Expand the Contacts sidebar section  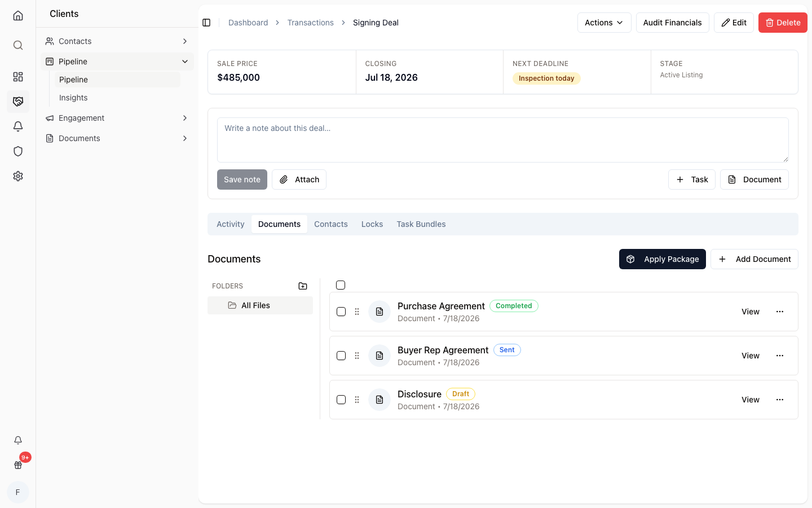(117, 41)
